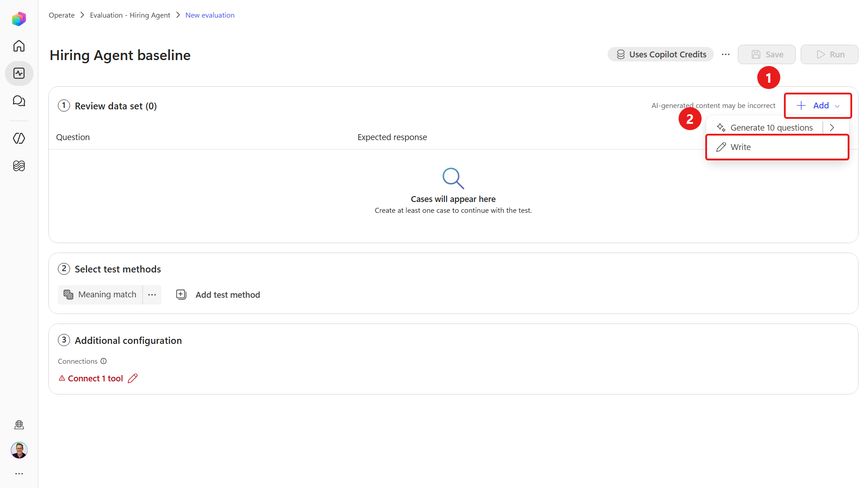The width and height of the screenshot is (868, 488).
Task: Click the environment globe icon
Action: pyautogui.click(x=19, y=425)
